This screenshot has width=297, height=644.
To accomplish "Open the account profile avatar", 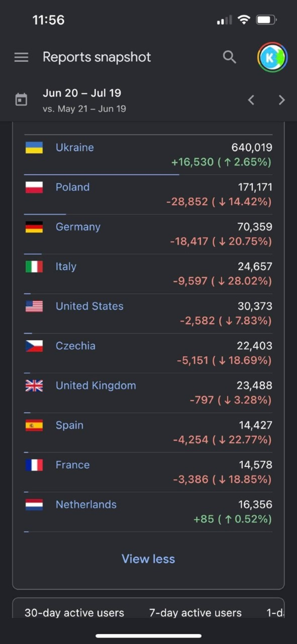I will [272, 57].
